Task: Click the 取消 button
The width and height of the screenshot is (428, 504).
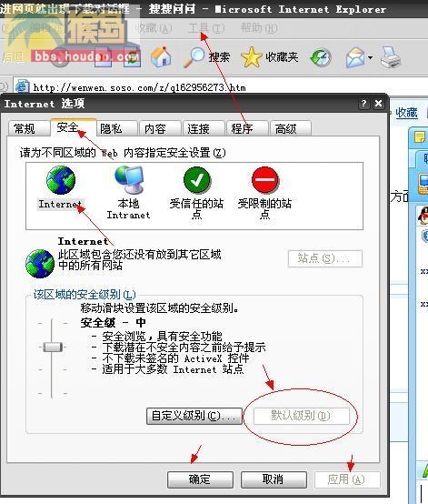Action: [274, 479]
